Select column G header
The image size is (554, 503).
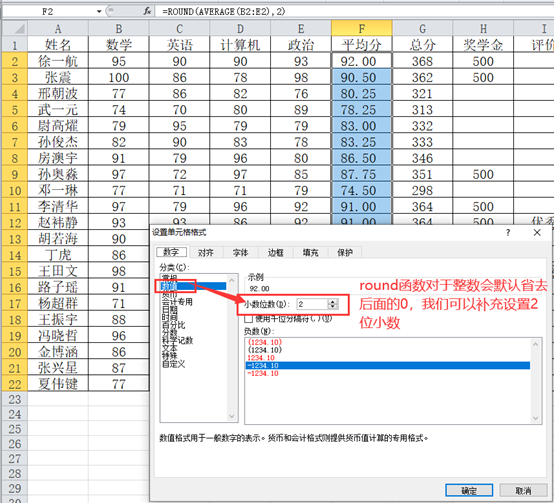coord(422,28)
